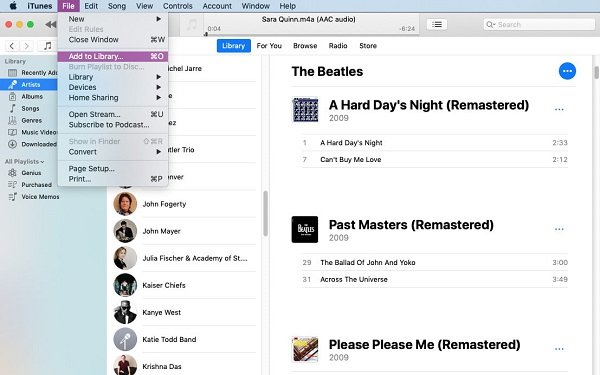Click into the Search field
This screenshot has height=375, width=600.
539,24
